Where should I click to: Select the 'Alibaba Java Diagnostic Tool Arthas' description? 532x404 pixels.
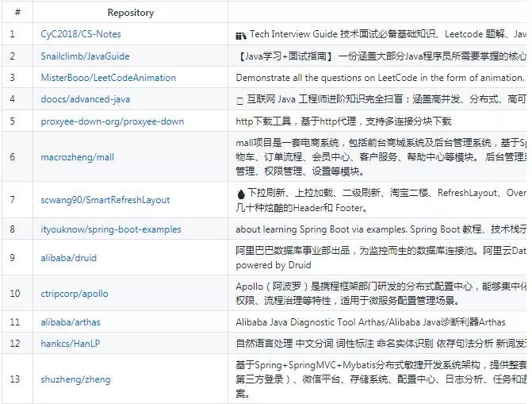click(370, 322)
